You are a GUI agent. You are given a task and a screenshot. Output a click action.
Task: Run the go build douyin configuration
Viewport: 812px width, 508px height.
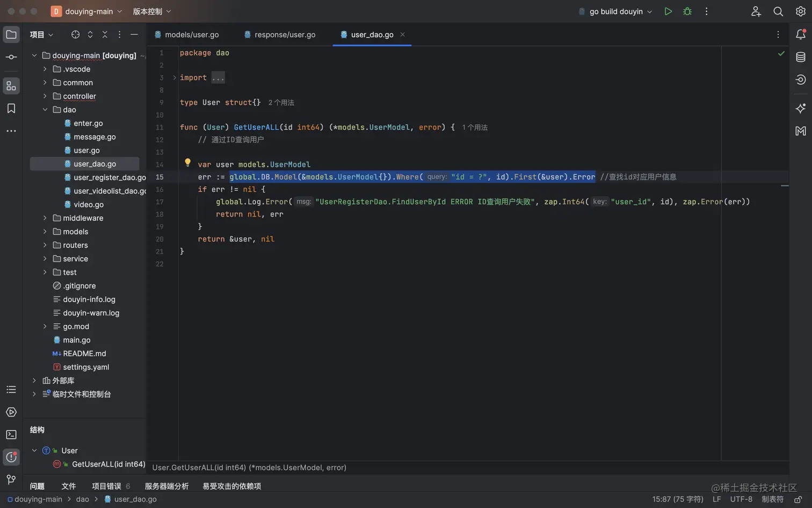click(668, 11)
